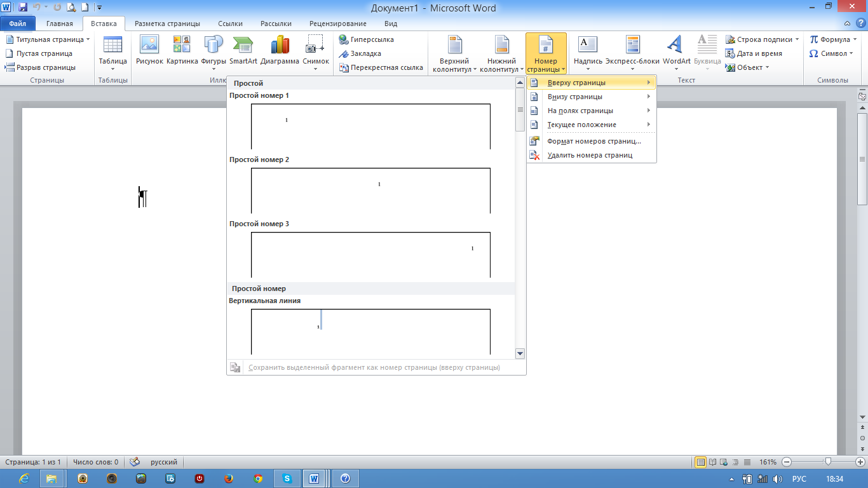Open Формат номеров страниц dialog
Viewport: 868px width, 488px height.
point(592,141)
